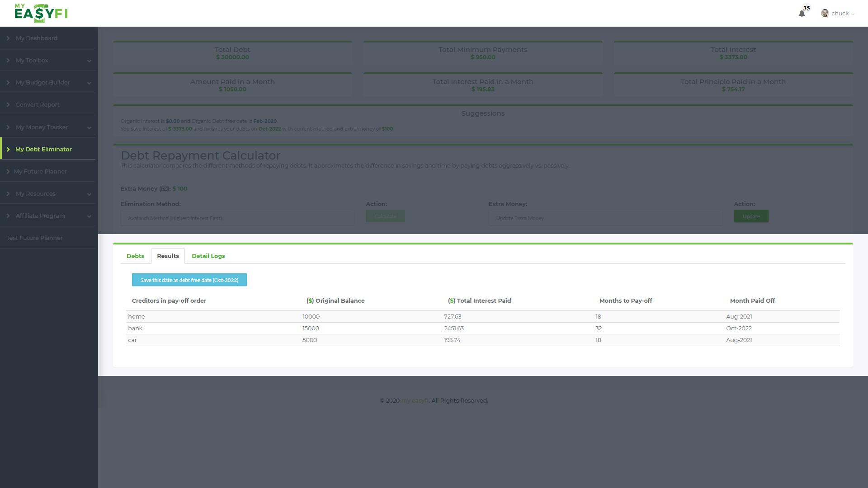Click the Debt Repayment Calculator heading

point(200,155)
